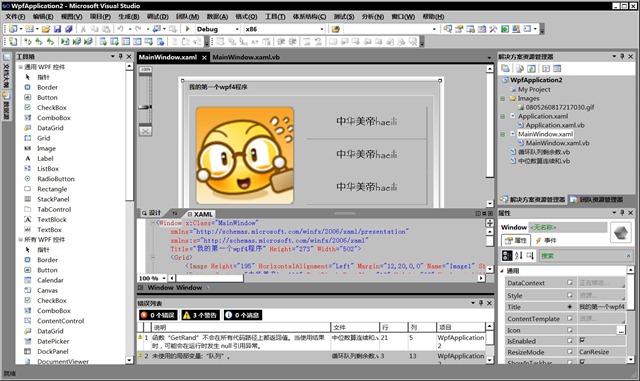
Task: Collapse the 通用 category in Properties panel
Action: (502, 271)
